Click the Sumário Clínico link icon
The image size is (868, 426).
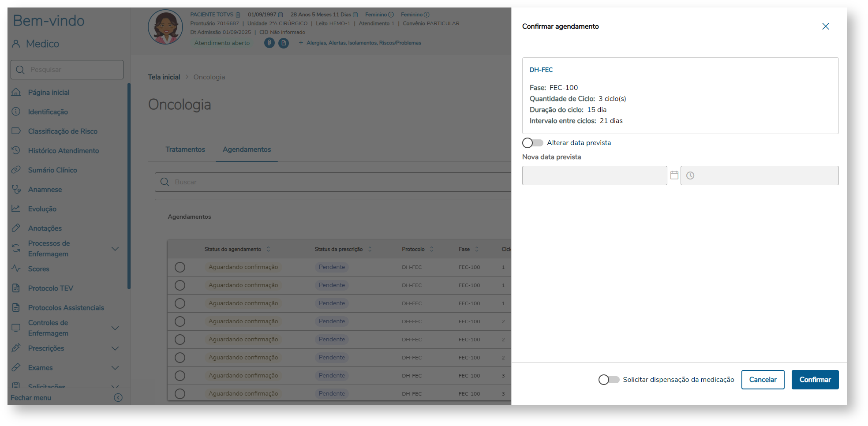(x=16, y=170)
